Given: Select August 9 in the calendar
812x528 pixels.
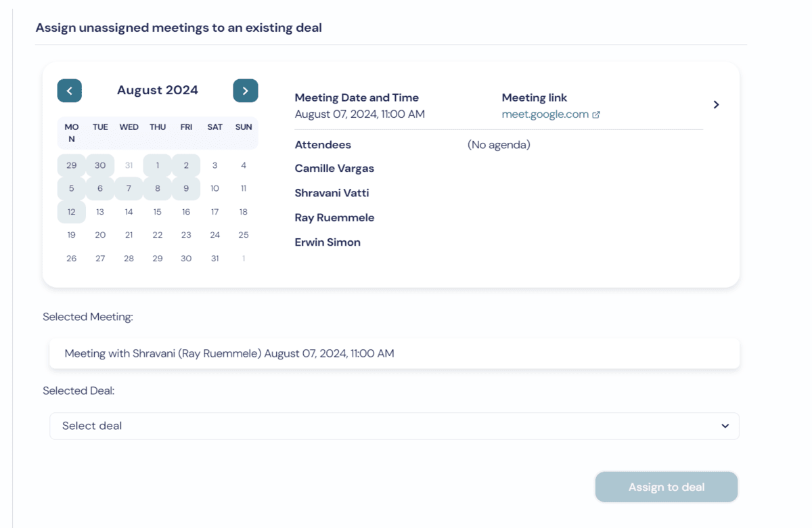Looking at the screenshot, I should click(186, 189).
